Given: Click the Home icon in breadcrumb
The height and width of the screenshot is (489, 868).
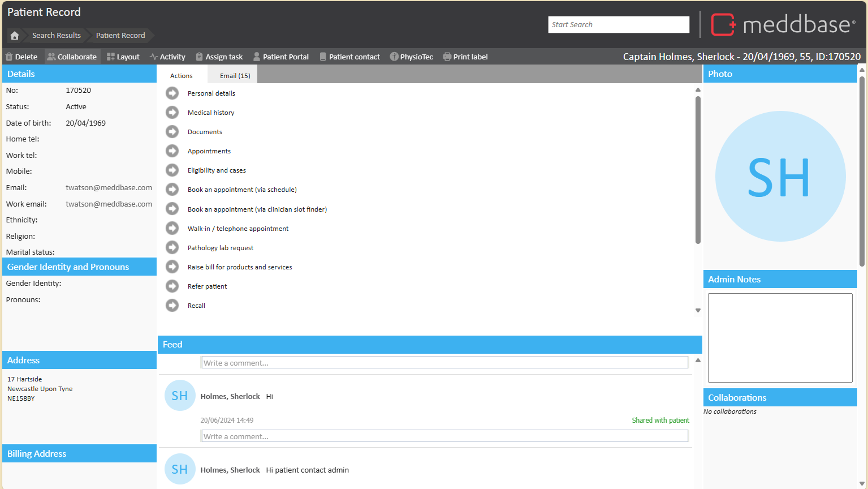Looking at the screenshot, I should (x=15, y=36).
